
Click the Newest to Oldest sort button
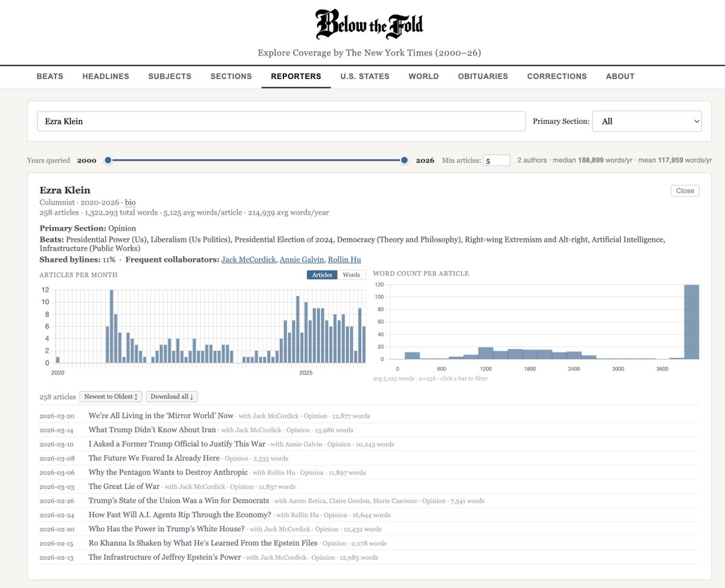(111, 397)
